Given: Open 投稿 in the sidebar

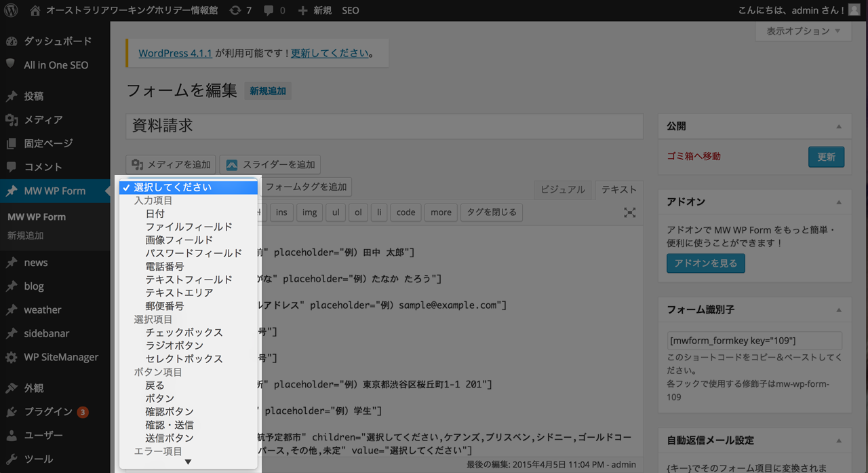Looking at the screenshot, I should coord(55,96).
